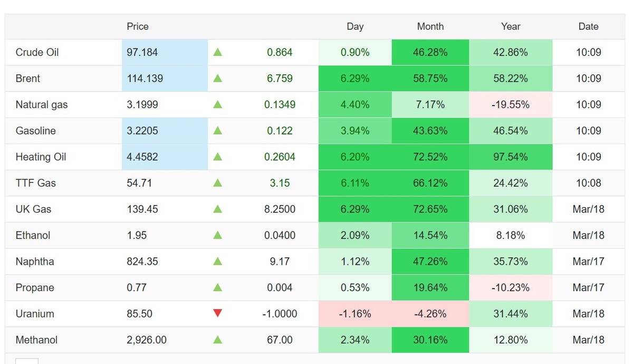Screen dimensions: 633x364
Task: Click the green up arrow beside Brent
Action: tap(217, 79)
